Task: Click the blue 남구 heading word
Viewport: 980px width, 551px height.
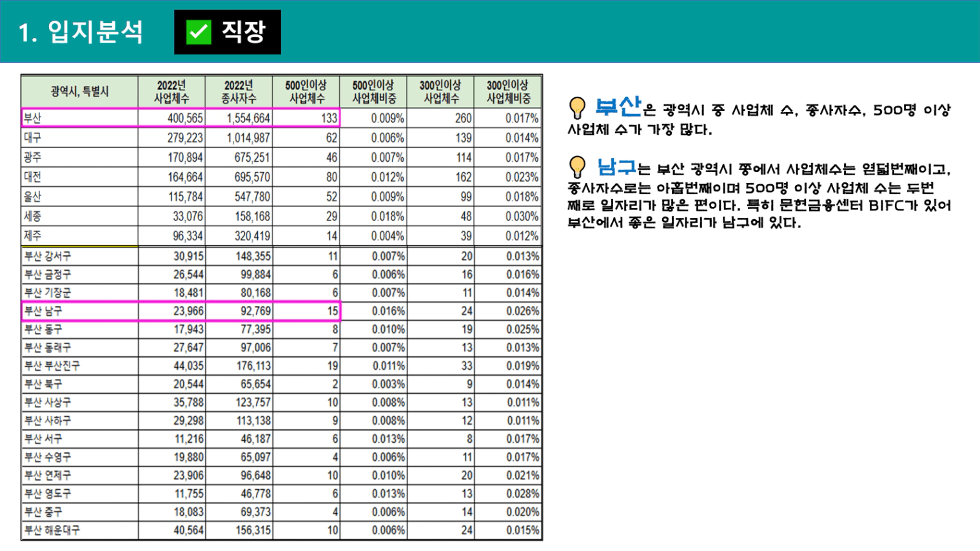Action: coord(616,167)
